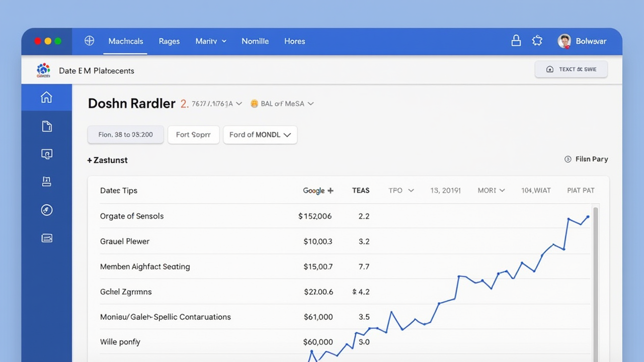Image resolution: width=644 pixels, height=362 pixels.
Task: Click the plus next to Google column
Action: coord(331,191)
